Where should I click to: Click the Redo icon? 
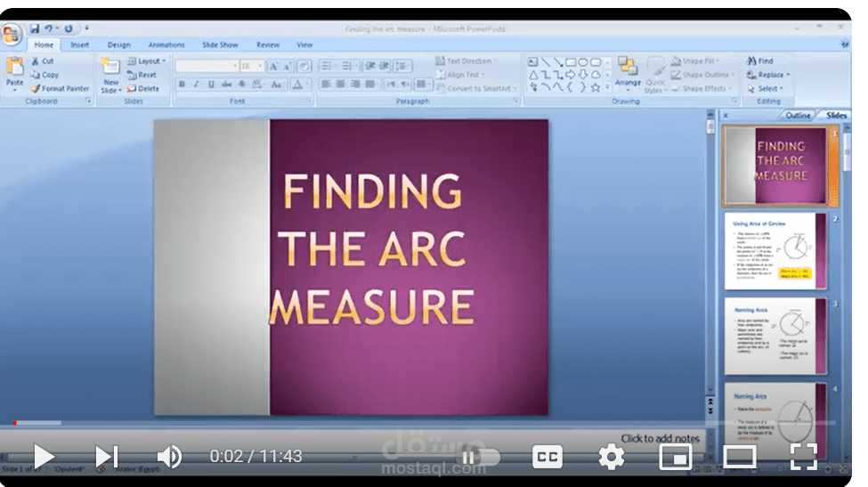click(x=68, y=28)
